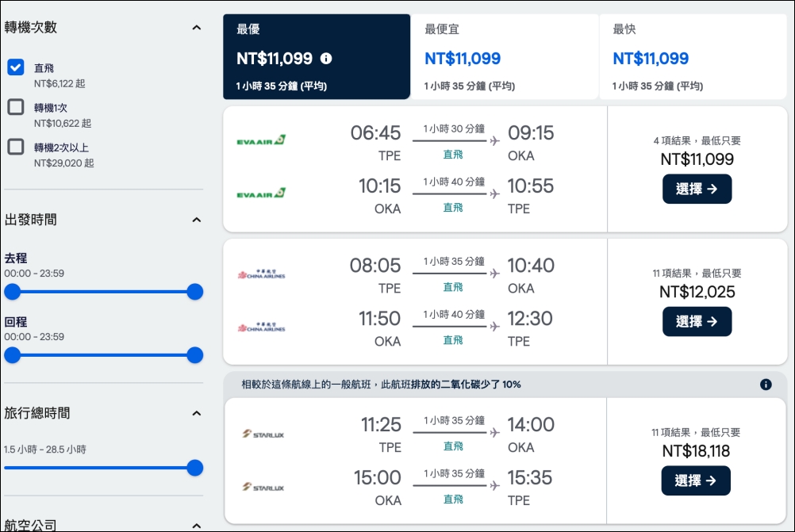The image size is (795, 532).
Task: Click Starlux logo on 11:25 flight
Action: coord(263,434)
